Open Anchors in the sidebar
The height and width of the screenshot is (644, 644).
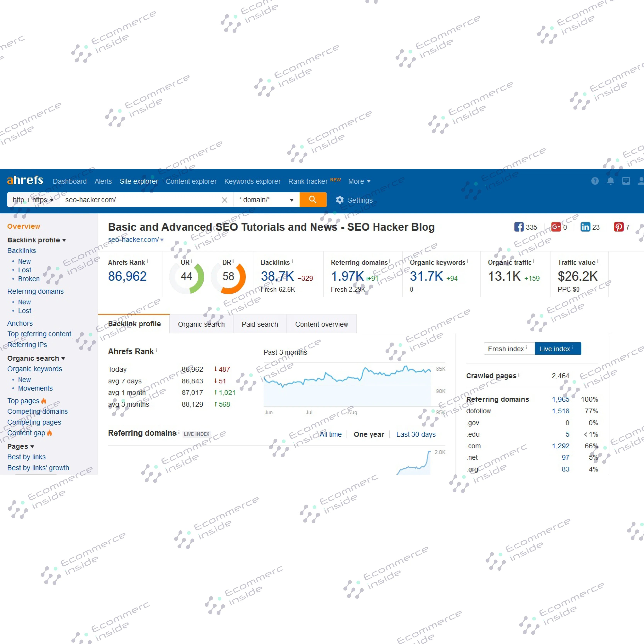tap(20, 323)
